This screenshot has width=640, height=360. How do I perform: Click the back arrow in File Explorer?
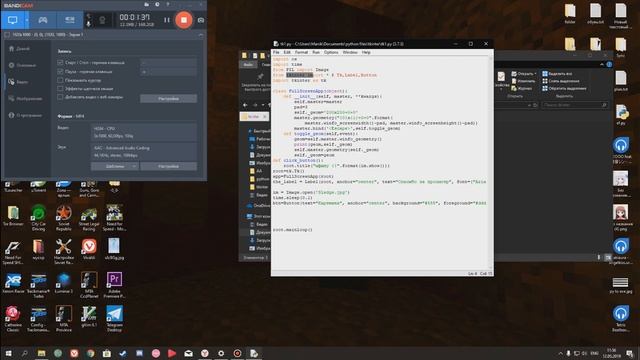tap(245, 105)
